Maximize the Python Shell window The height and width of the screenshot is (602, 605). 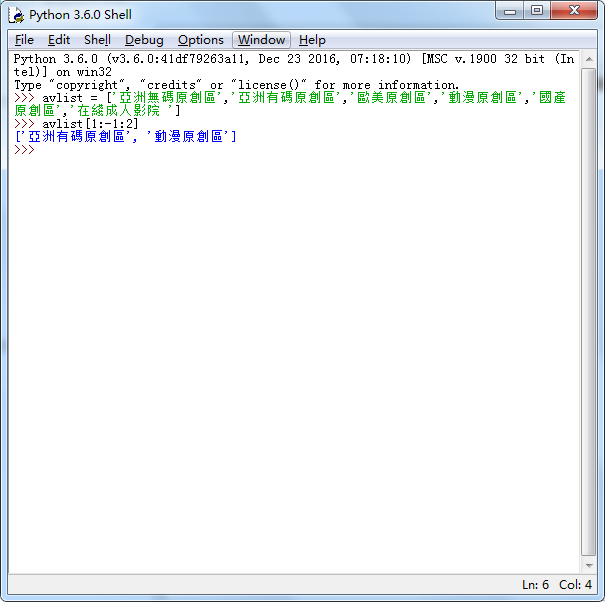[x=537, y=11]
